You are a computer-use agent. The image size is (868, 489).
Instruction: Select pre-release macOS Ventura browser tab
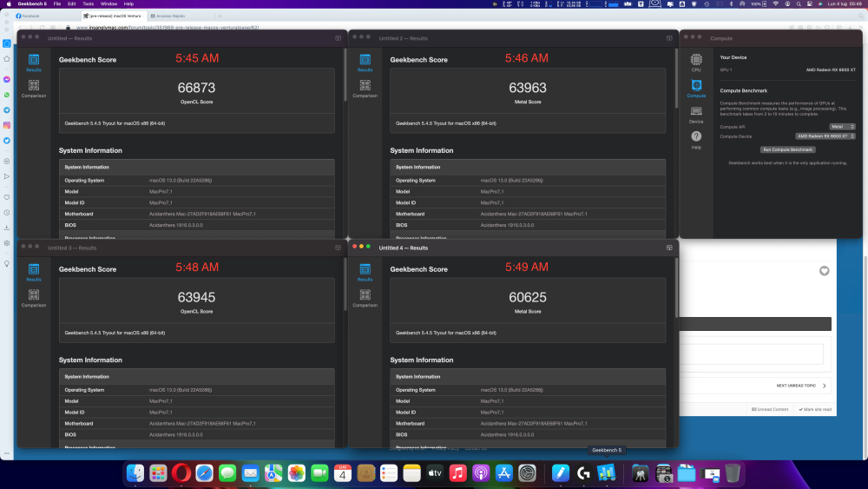click(x=114, y=16)
